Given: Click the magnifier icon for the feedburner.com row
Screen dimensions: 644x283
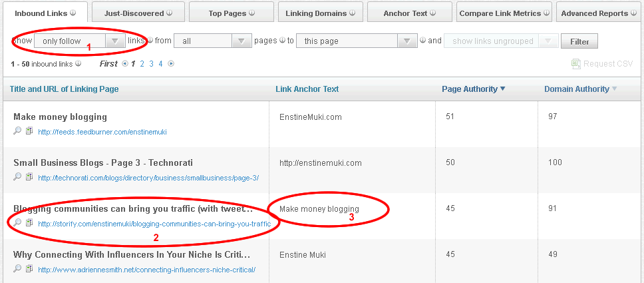Looking at the screenshot, I should click(17, 131).
